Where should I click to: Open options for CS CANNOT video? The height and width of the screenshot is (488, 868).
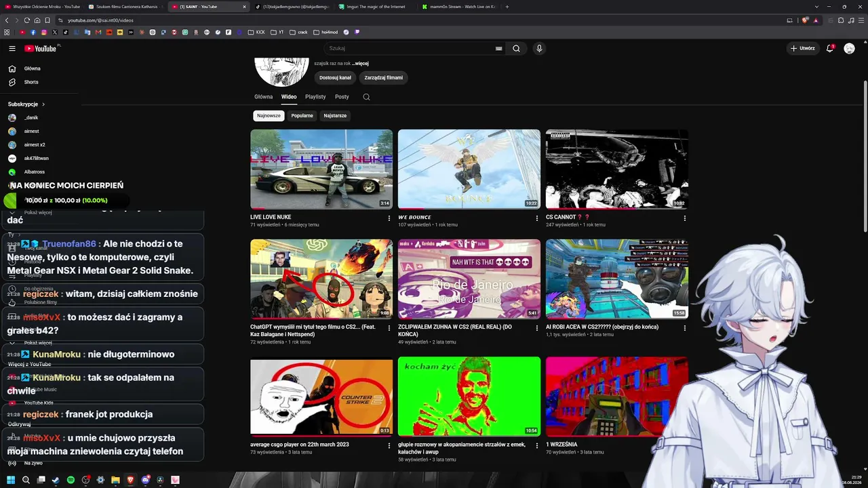click(x=685, y=218)
